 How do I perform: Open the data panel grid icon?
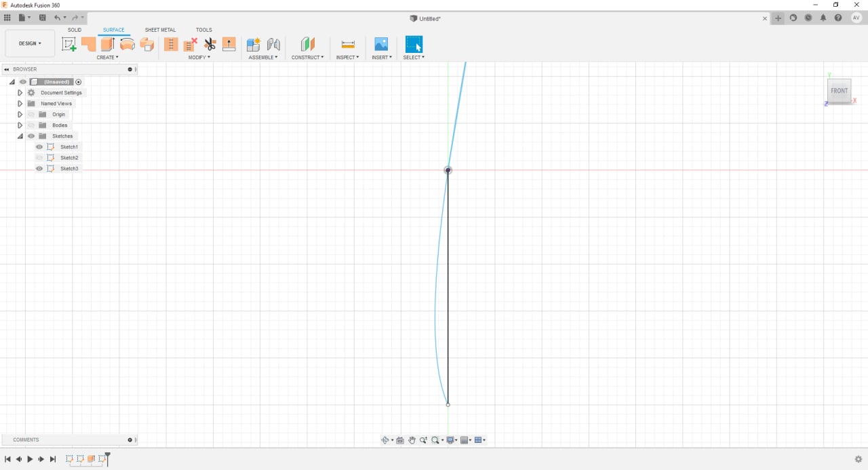(x=7, y=18)
